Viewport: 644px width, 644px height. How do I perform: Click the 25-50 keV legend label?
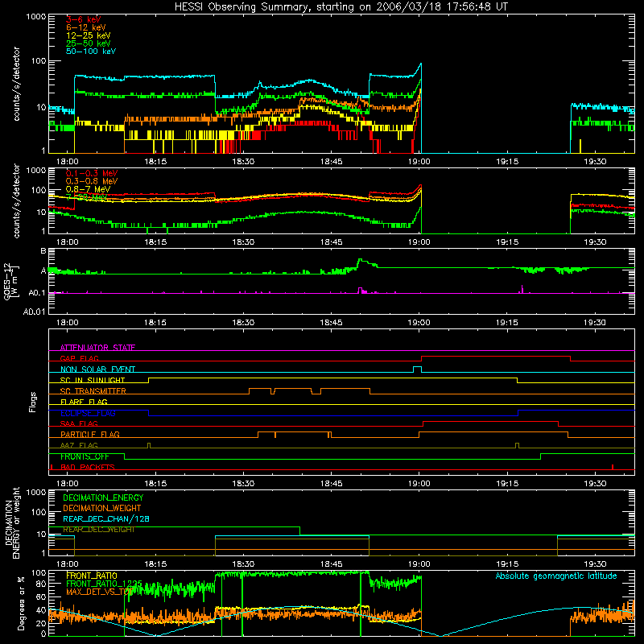(89, 43)
